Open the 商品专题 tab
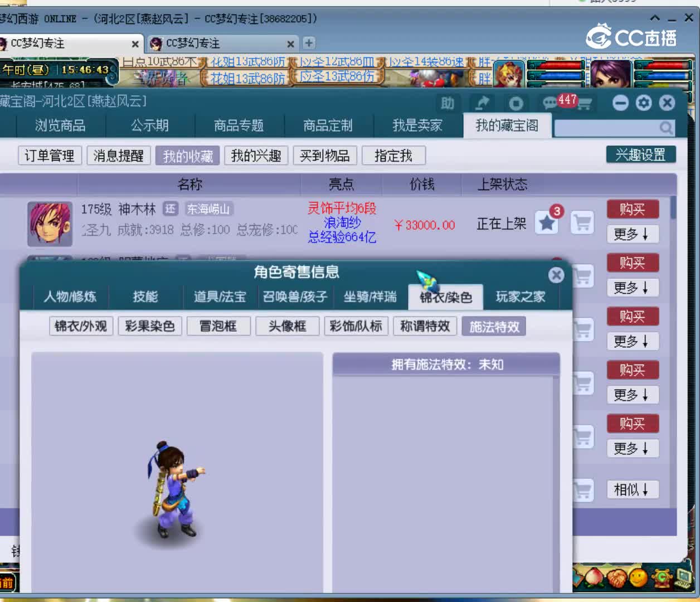 coord(239,126)
